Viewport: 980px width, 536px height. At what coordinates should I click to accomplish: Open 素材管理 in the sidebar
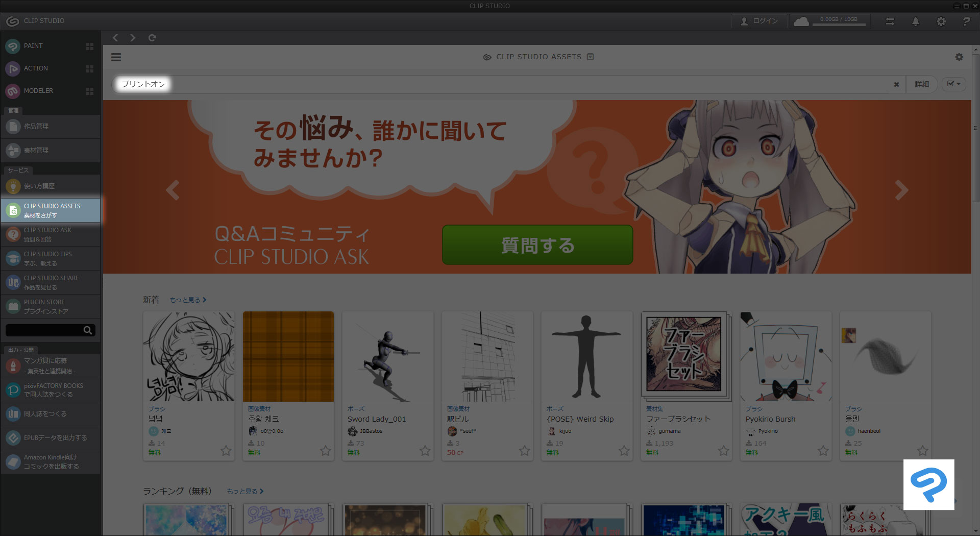point(51,151)
